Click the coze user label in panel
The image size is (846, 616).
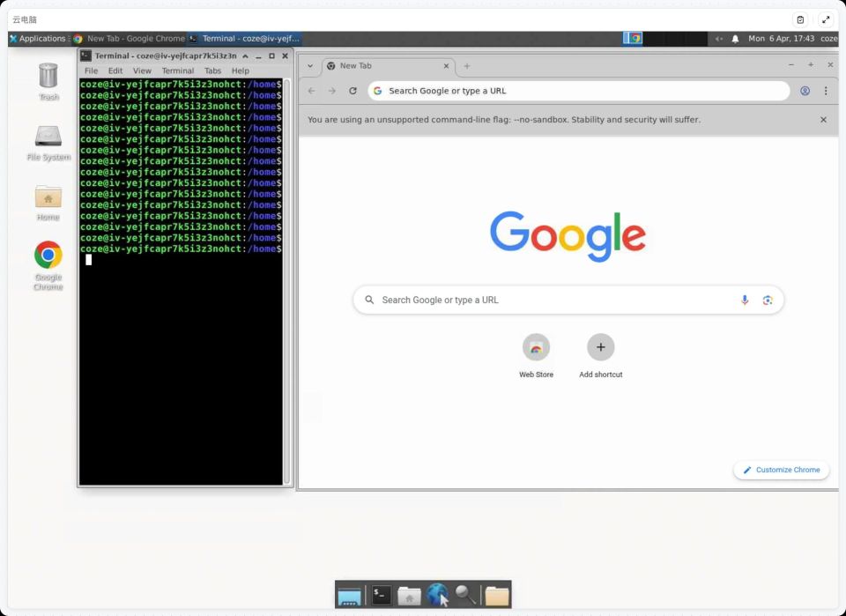point(828,39)
